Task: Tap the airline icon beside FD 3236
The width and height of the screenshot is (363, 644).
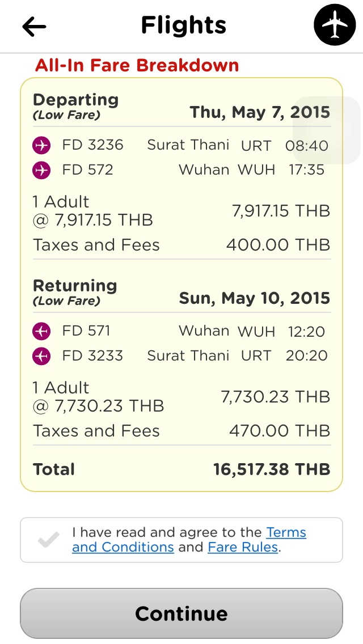Action: pos(41,145)
